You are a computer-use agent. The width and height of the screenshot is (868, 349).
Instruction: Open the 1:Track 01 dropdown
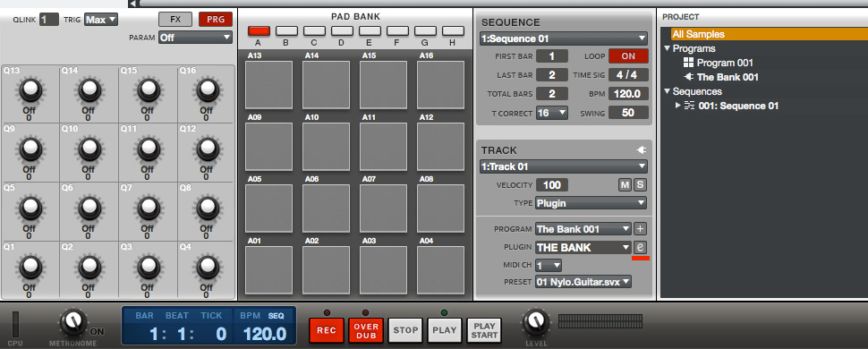pos(564,166)
